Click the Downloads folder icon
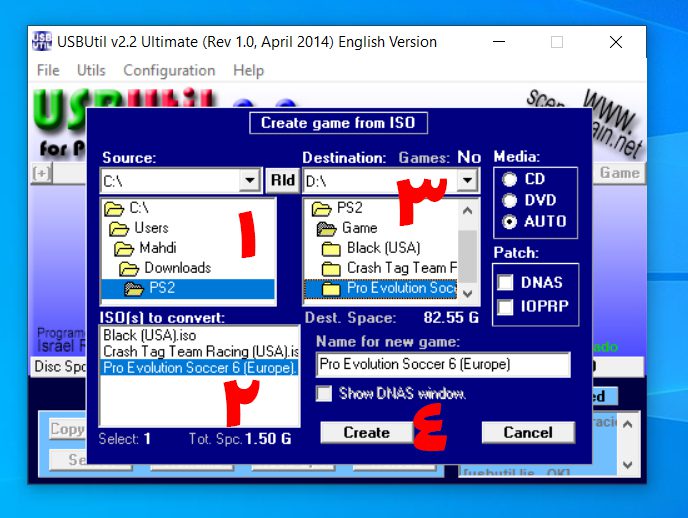Screen dimensions: 688x518 pos(129,269)
